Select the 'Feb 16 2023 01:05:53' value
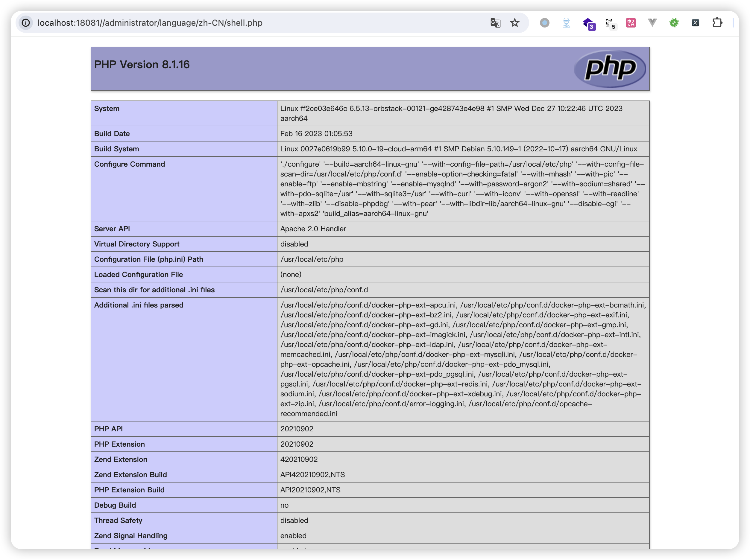This screenshot has height=560, width=750. click(x=316, y=133)
